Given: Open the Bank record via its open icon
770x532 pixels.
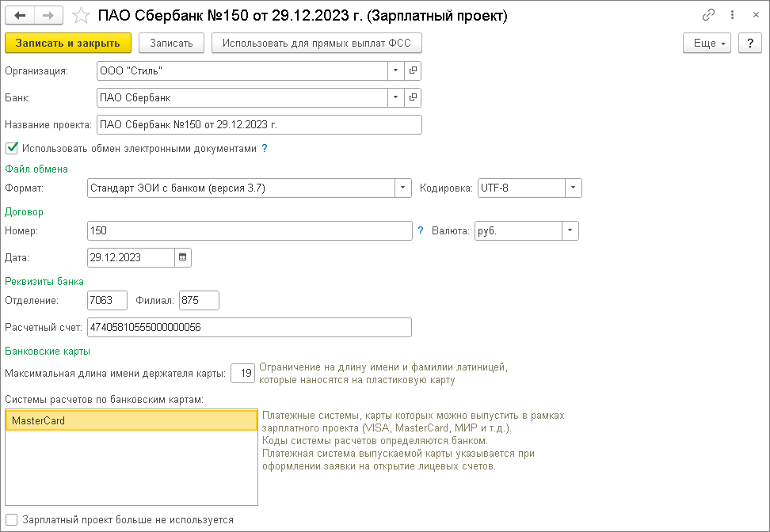Looking at the screenshot, I should (413, 97).
